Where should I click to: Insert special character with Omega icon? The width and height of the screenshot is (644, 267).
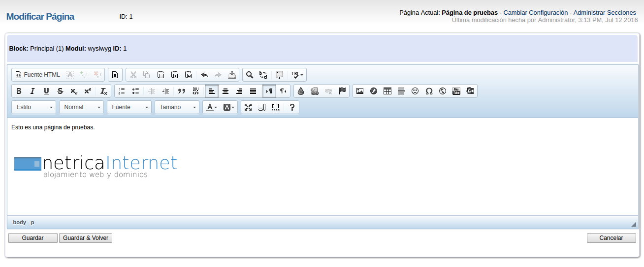pos(429,91)
